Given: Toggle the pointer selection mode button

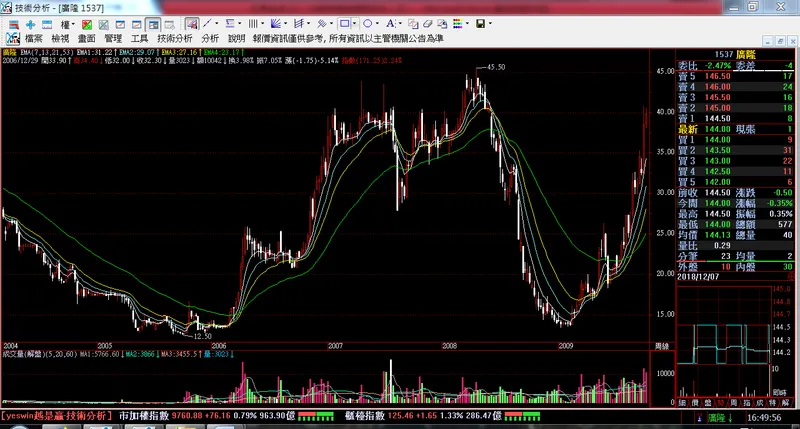Looking at the screenshot, I should tap(189, 23).
